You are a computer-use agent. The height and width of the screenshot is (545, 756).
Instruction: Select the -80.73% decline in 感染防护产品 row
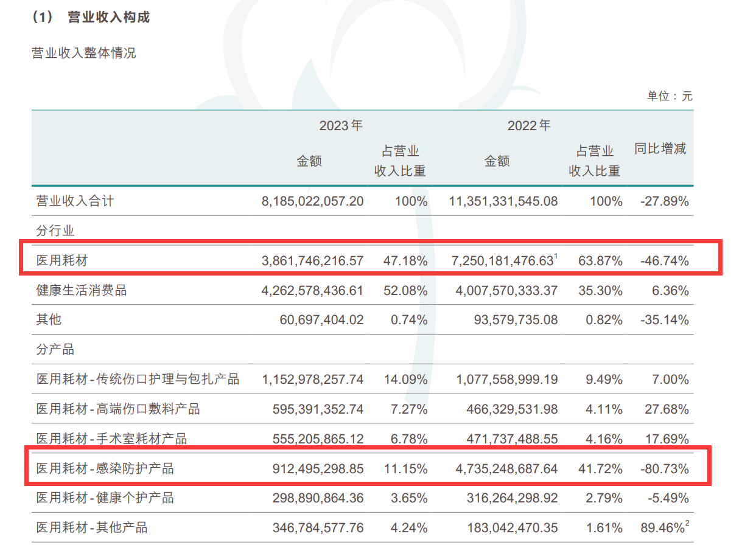[x=665, y=469]
